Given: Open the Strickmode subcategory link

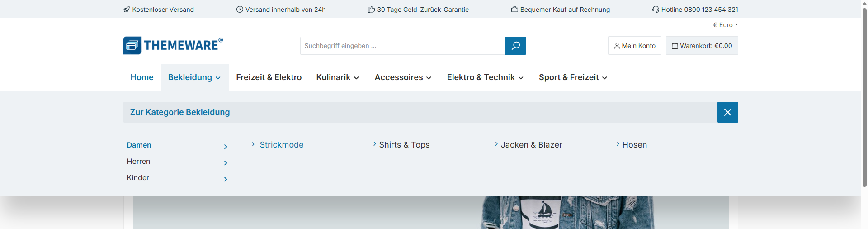Looking at the screenshot, I should (281, 145).
